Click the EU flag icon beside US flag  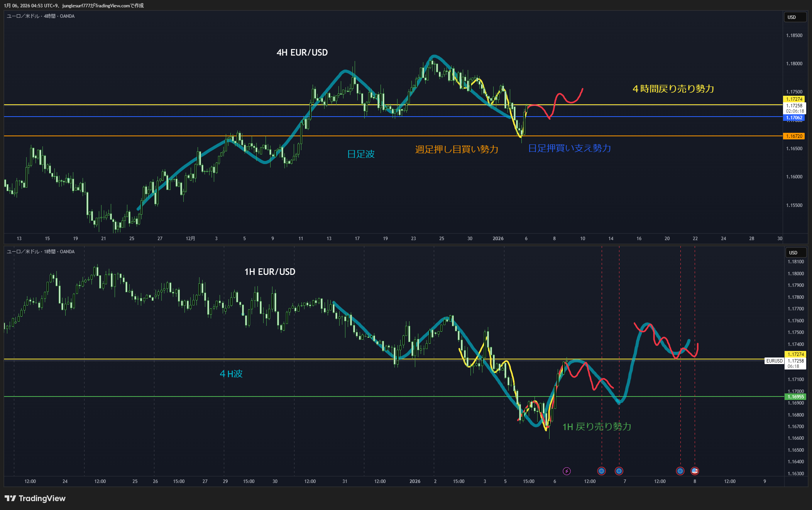click(680, 471)
